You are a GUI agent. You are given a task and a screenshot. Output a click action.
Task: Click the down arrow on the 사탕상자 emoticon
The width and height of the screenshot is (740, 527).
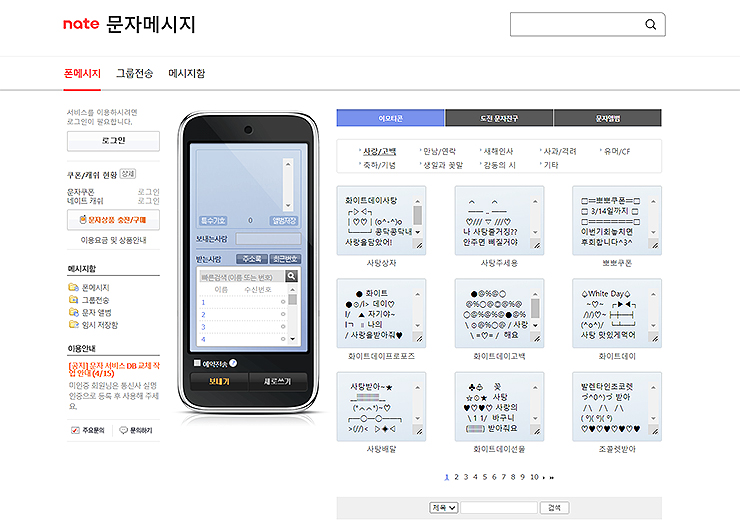pyautogui.click(x=418, y=232)
